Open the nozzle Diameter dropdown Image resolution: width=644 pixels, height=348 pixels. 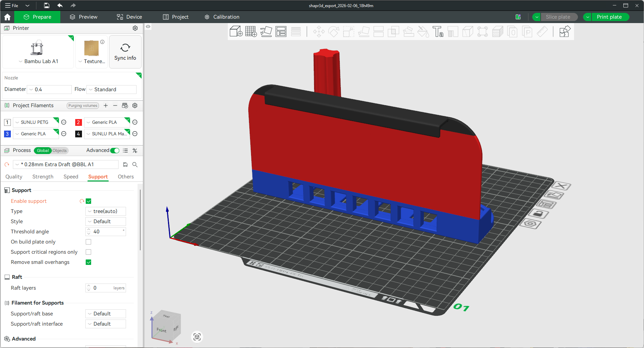pyautogui.click(x=49, y=90)
